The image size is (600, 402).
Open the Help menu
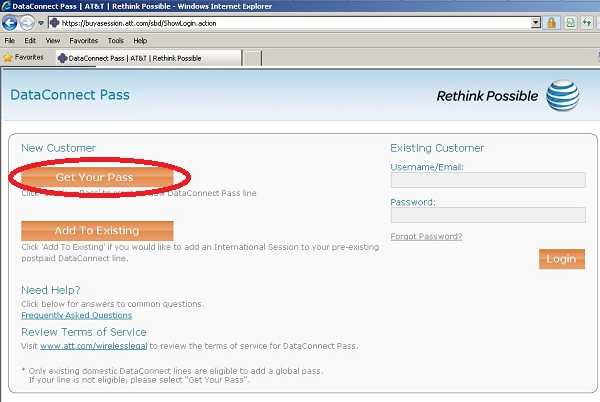click(140, 41)
